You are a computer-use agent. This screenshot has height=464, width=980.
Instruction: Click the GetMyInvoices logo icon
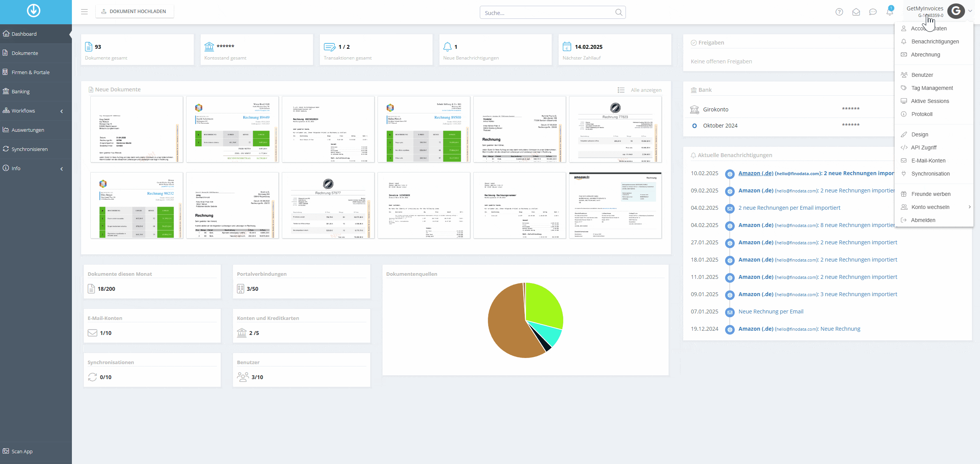coord(33,11)
